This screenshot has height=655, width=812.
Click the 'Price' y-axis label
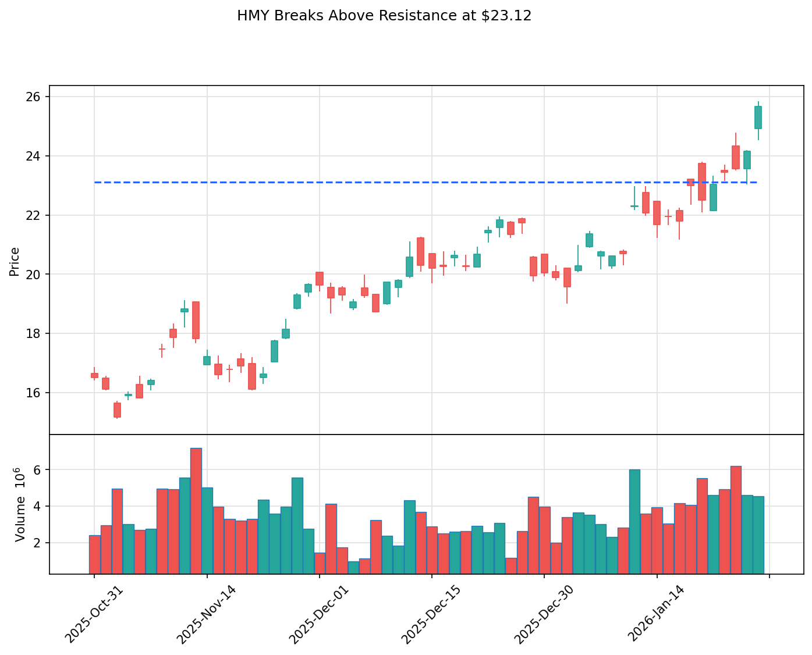tap(15, 261)
